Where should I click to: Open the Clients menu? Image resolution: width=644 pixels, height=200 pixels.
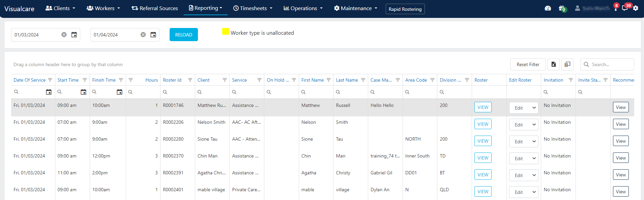[60, 8]
